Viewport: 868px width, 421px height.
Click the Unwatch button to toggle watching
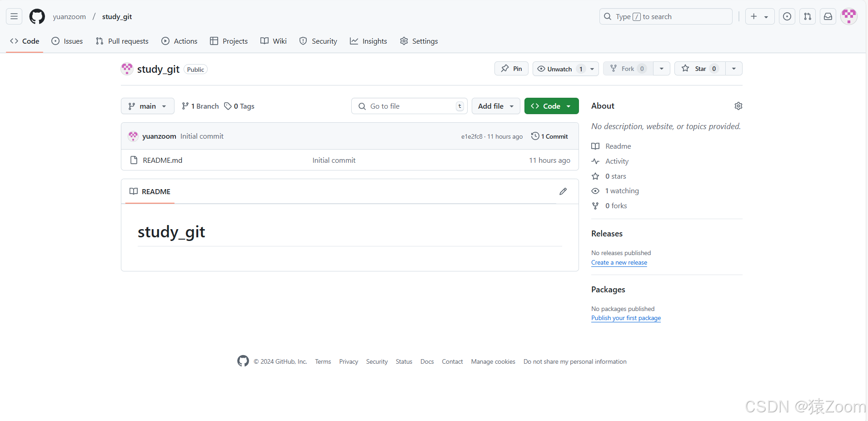pos(559,69)
